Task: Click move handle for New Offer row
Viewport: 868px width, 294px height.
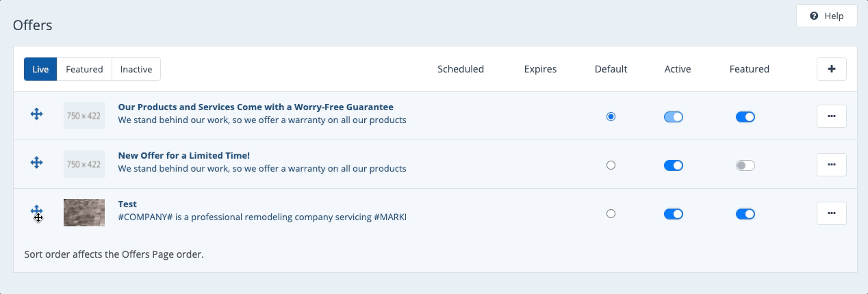Action: [37, 163]
